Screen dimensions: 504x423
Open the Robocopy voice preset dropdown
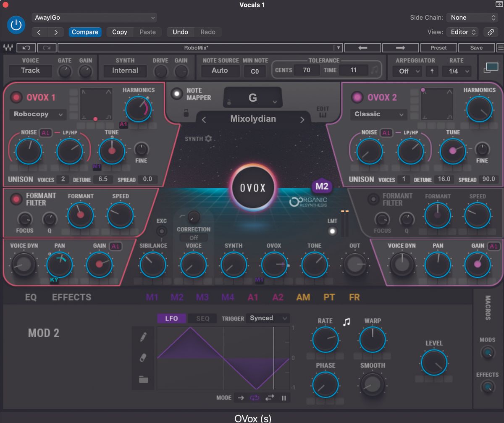(x=38, y=114)
